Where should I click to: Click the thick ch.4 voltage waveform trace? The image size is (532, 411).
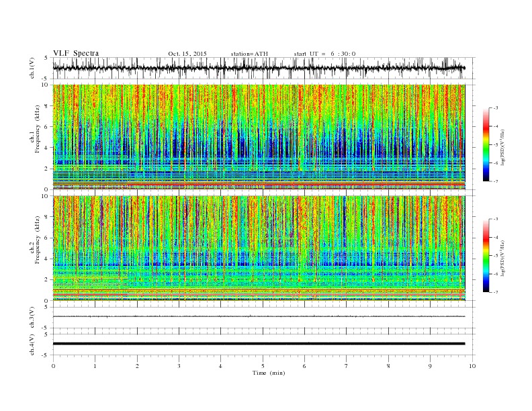click(x=259, y=344)
